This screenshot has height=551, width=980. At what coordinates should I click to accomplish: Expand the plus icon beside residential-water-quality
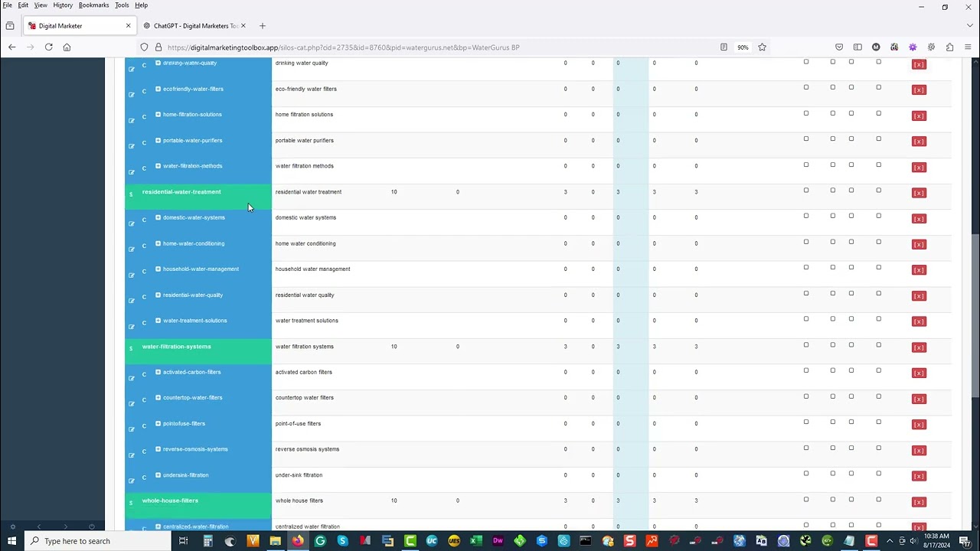(158, 295)
